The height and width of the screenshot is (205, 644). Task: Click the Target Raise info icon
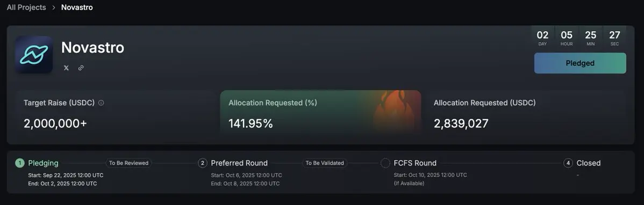pyautogui.click(x=101, y=103)
